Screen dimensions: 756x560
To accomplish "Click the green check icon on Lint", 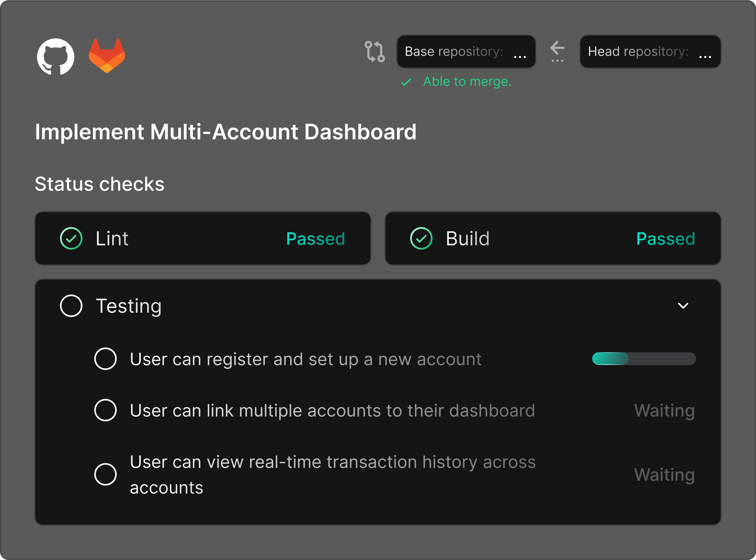I will [71, 239].
